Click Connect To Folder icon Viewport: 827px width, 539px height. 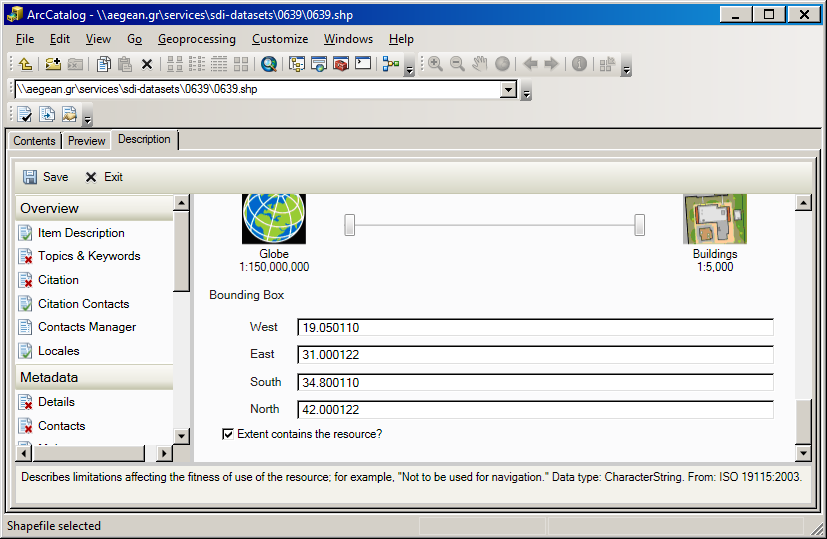(53, 64)
